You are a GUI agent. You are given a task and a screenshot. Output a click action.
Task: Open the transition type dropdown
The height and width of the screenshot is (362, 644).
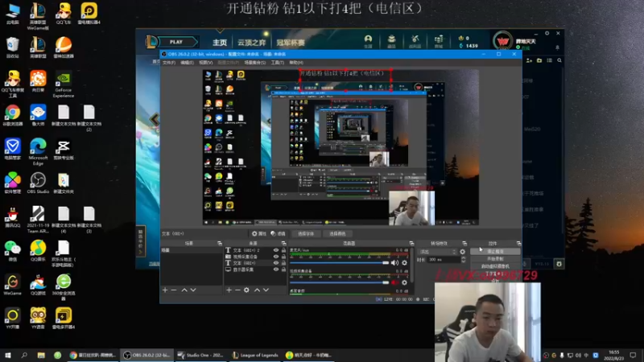click(437, 252)
